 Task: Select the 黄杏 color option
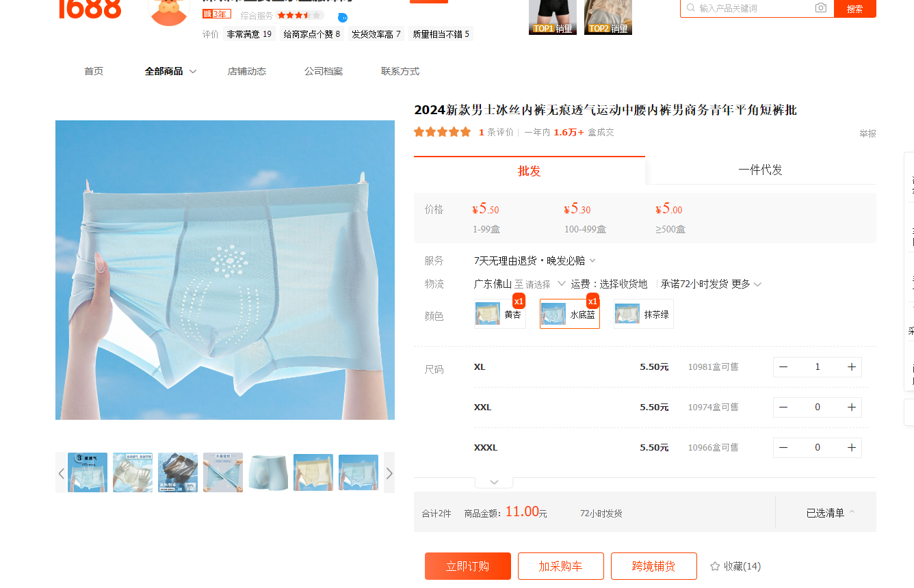tap(500, 315)
